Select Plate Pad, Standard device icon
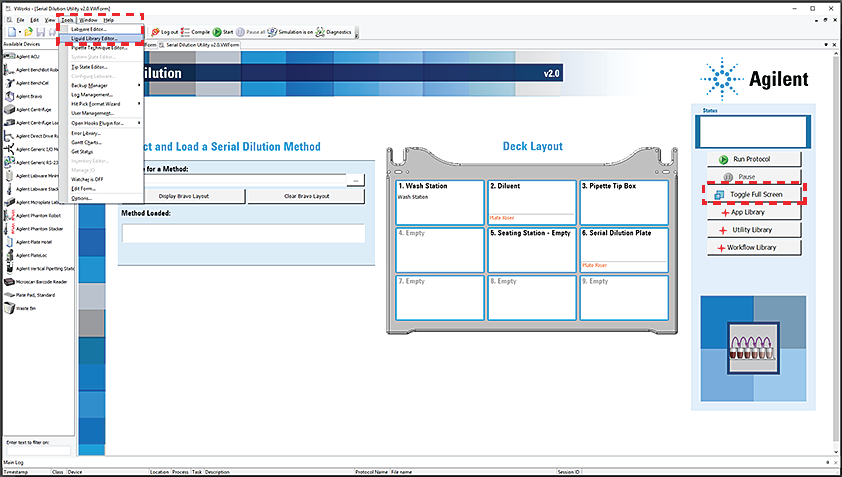Image resolution: width=842 pixels, height=477 pixels. 9,295
